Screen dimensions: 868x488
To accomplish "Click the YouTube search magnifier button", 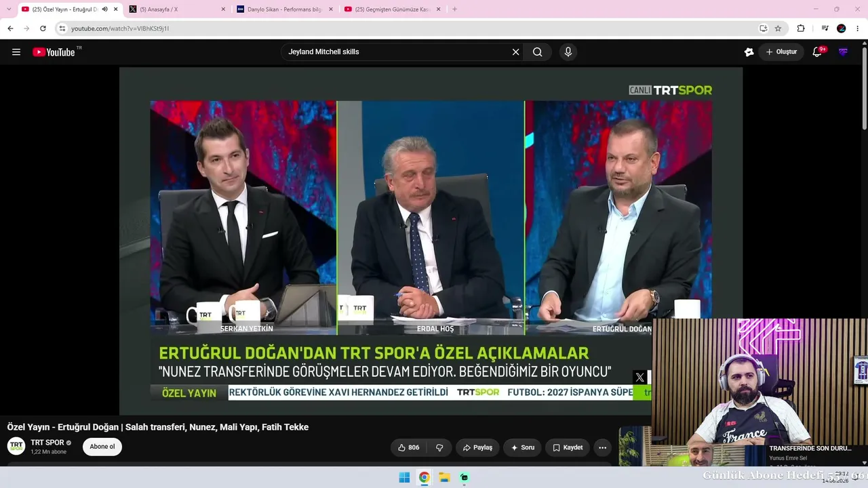I will 538,52.
